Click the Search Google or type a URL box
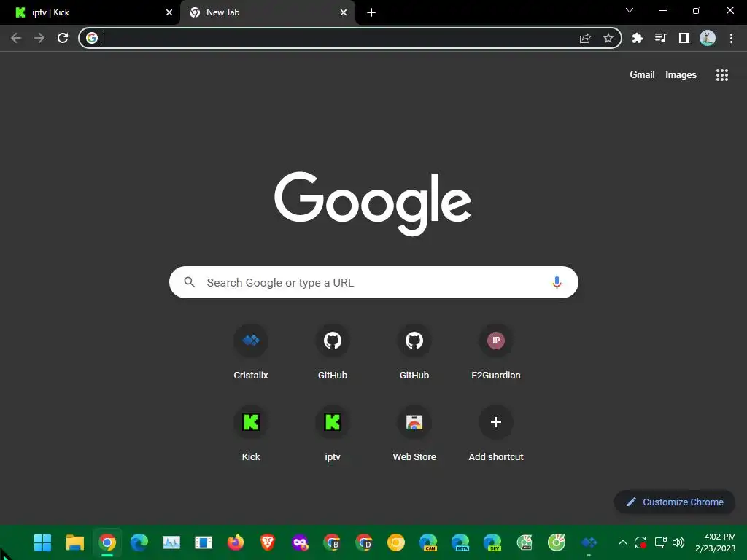 tap(374, 282)
